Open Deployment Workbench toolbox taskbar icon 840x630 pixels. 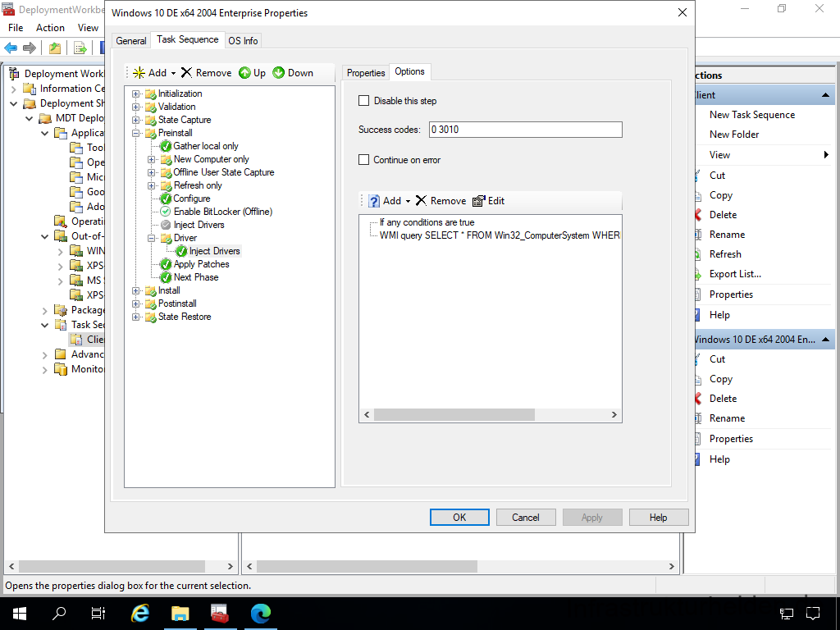click(x=220, y=614)
